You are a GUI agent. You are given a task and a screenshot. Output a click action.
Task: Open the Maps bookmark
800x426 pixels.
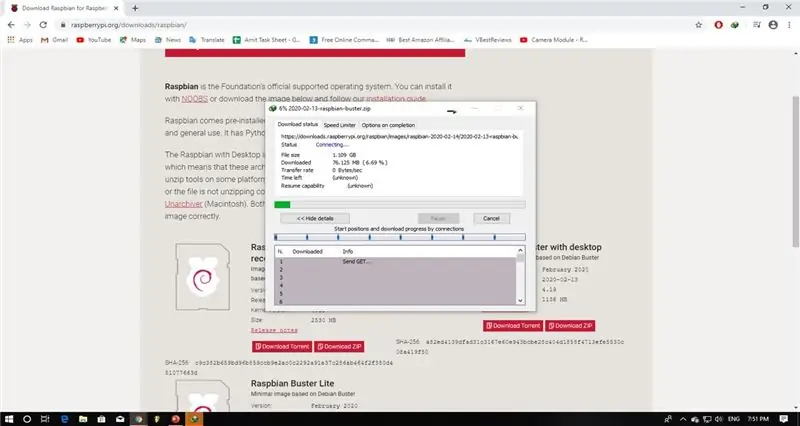click(x=133, y=40)
